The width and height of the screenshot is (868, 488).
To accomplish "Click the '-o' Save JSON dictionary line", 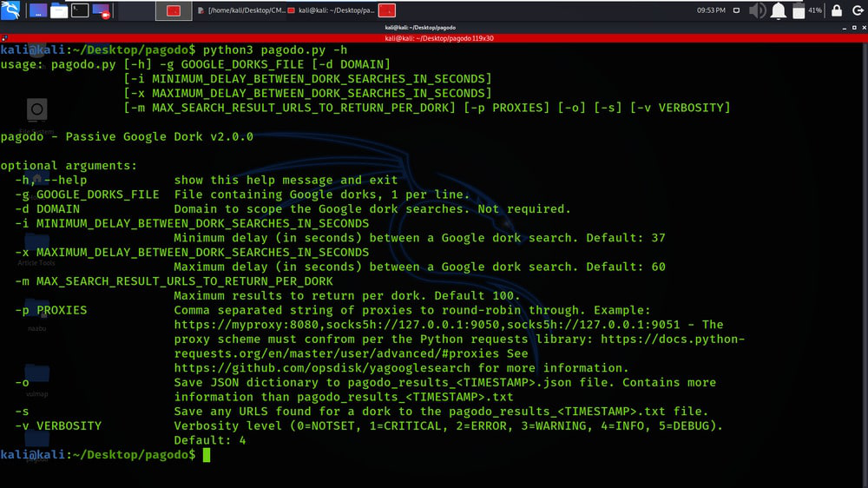I will 365,383.
